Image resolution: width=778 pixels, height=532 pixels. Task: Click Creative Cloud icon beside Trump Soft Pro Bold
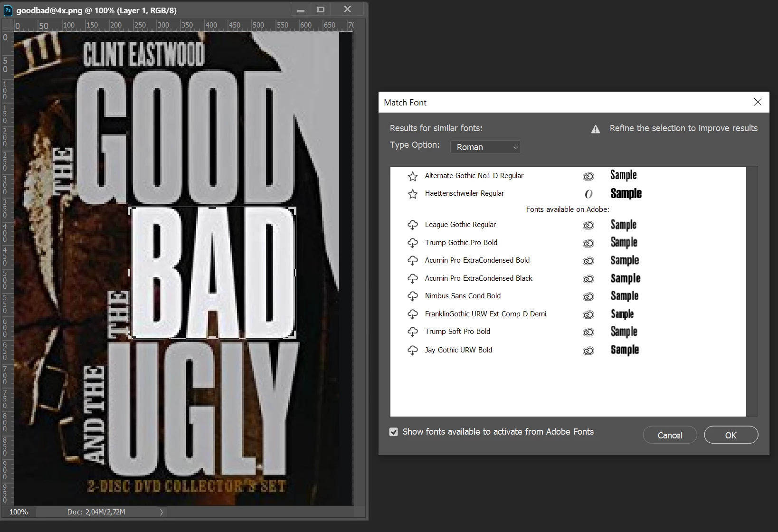(588, 332)
